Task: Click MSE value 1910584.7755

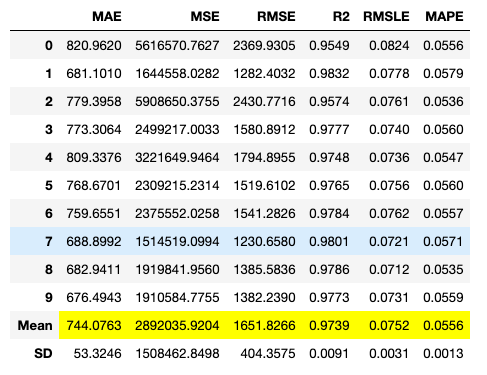Action: coord(177,297)
